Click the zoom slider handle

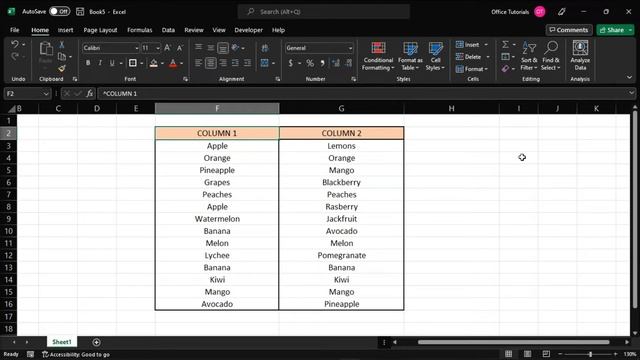tap(590, 354)
